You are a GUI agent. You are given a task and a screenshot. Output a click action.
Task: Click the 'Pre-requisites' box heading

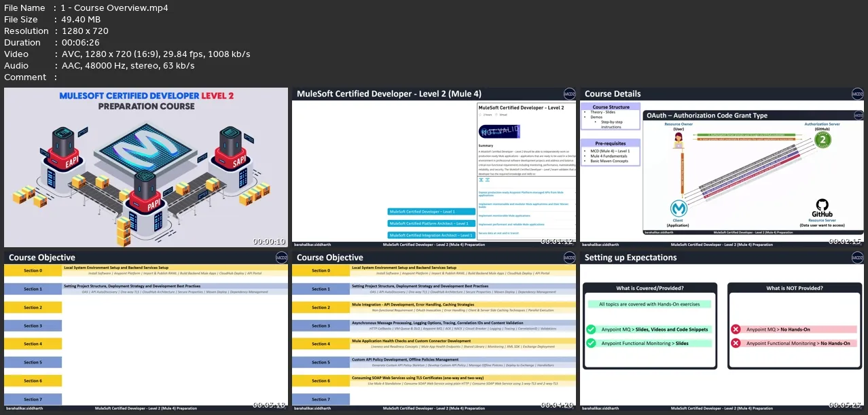[611, 143]
